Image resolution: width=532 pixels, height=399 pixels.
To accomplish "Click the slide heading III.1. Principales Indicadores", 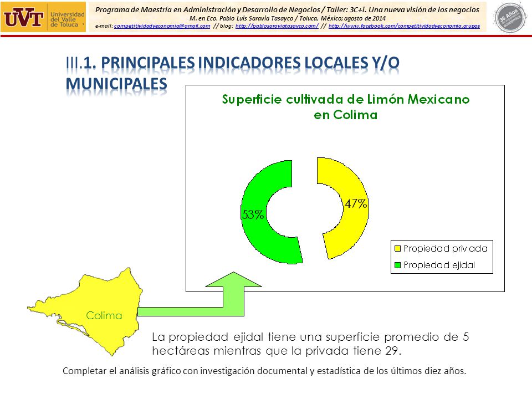I will 232,74.
